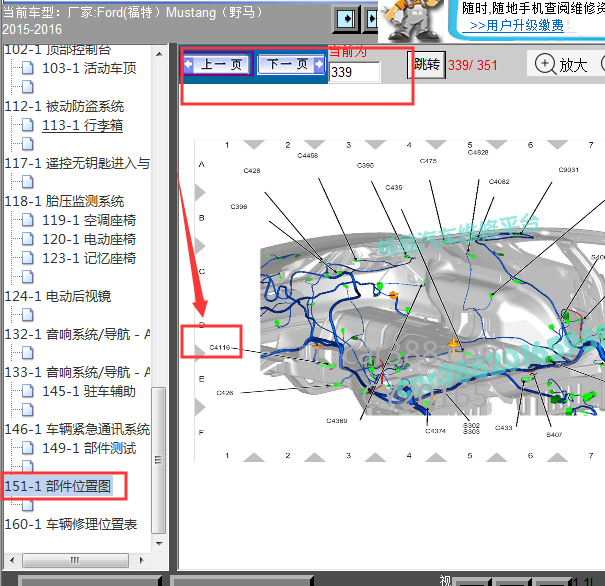Click connector label C475 on diagram
This screenshot has width=605, height=586.
pos(428,161)
